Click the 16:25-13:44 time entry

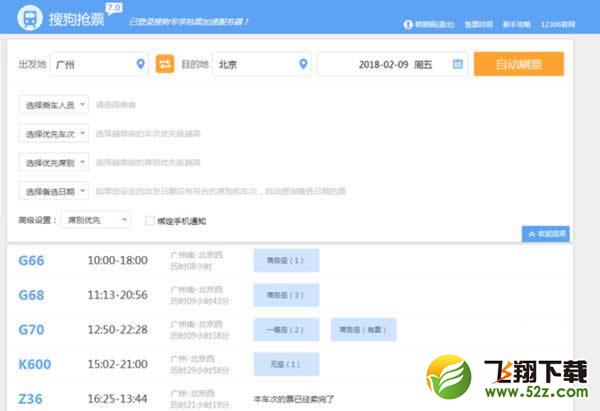pos(117,399)
